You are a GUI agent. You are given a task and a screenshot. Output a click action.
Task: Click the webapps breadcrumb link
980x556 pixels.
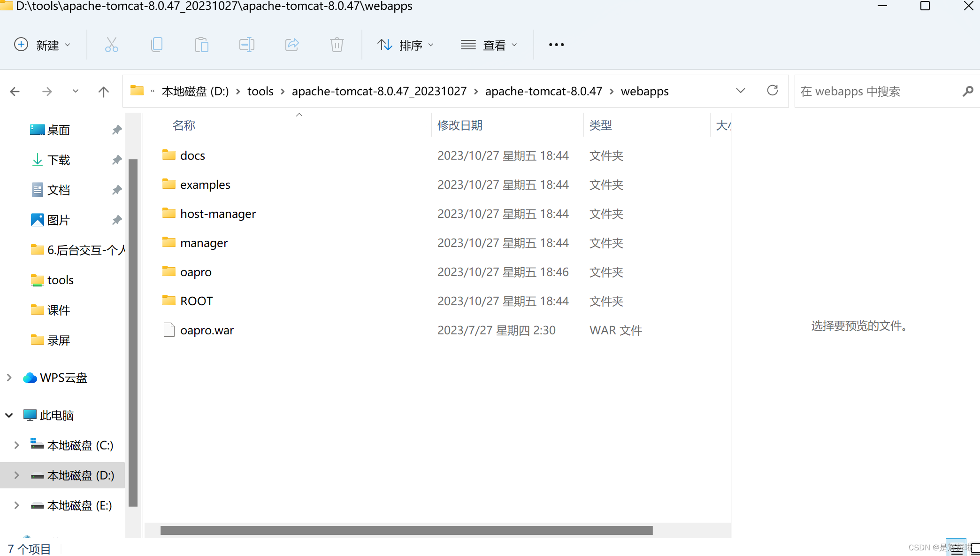pos(644,91)
